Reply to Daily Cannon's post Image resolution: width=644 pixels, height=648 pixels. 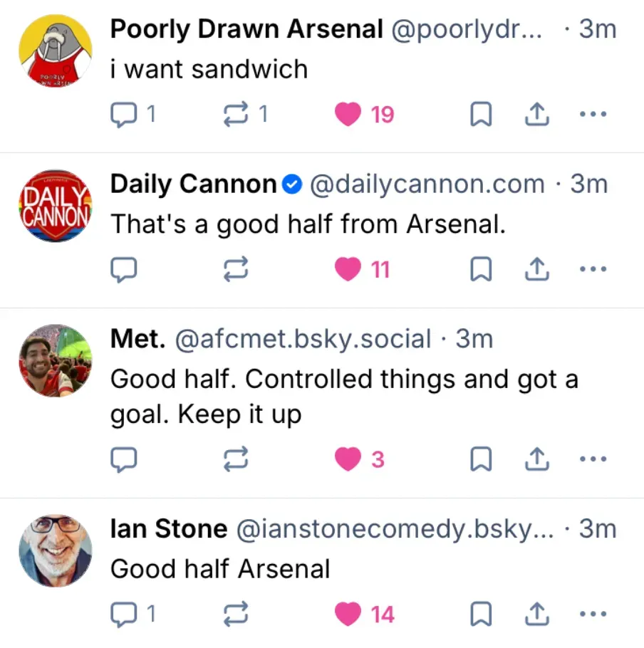[125, 269]
